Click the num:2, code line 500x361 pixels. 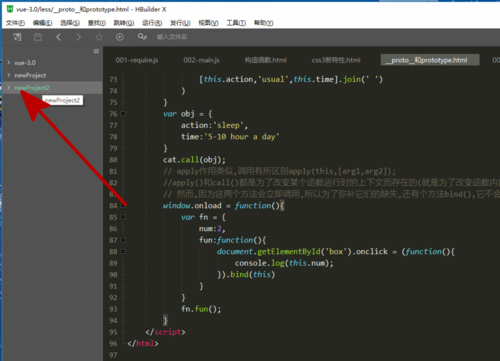[212, 229]
